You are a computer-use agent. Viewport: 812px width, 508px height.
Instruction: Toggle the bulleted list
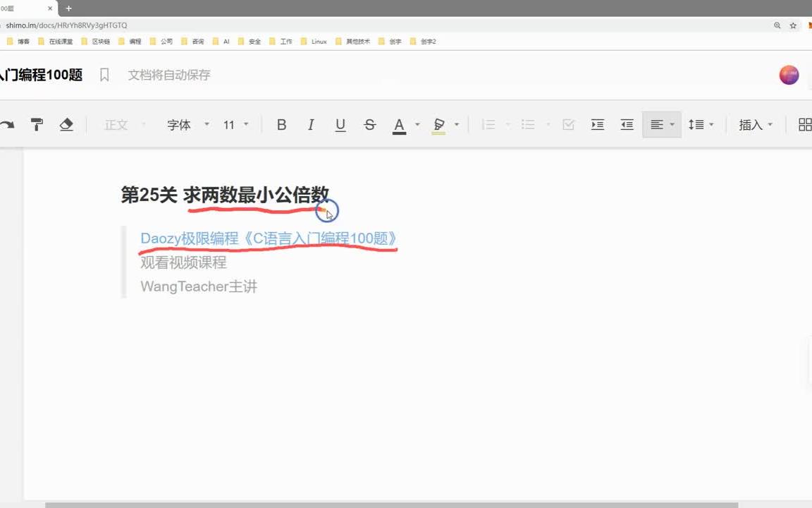528,125
